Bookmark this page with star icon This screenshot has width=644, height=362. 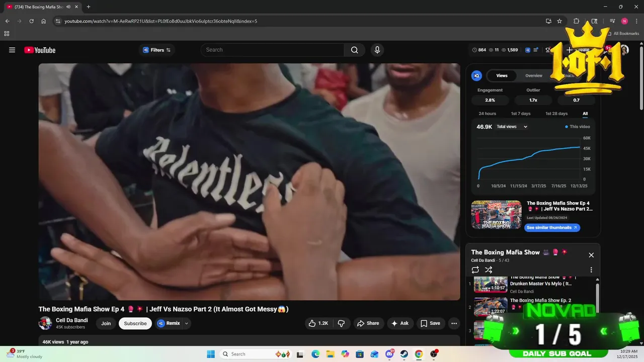[559, 21]
